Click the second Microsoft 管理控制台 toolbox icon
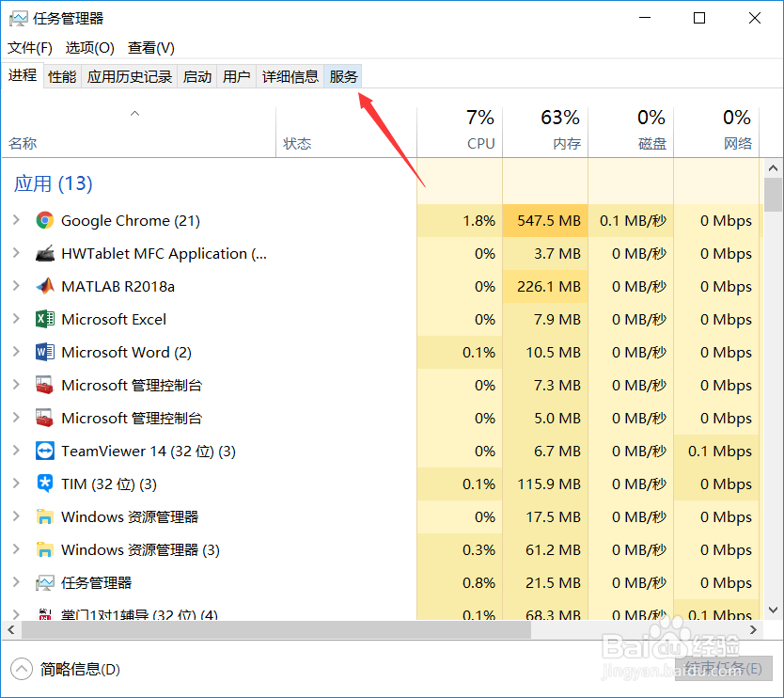Screen dimensions: 784x698 [x=45, y=419]
